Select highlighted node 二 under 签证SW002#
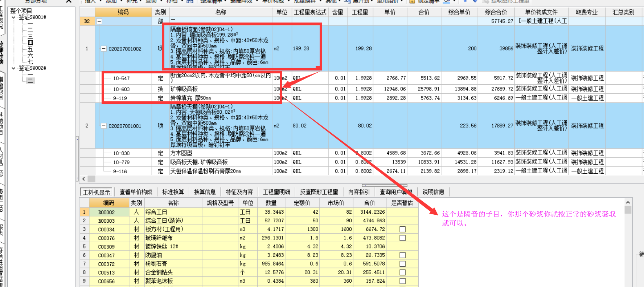This screenshot has width=644, height=287. pos(30,81)
